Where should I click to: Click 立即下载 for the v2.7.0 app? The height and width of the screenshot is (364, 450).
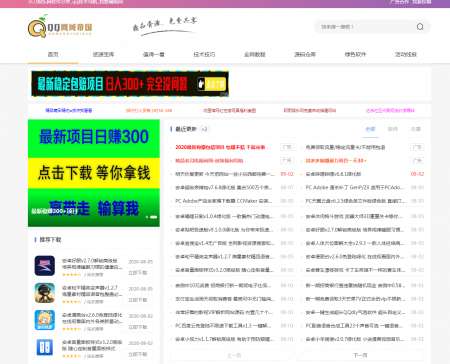(x=138, y=273)
